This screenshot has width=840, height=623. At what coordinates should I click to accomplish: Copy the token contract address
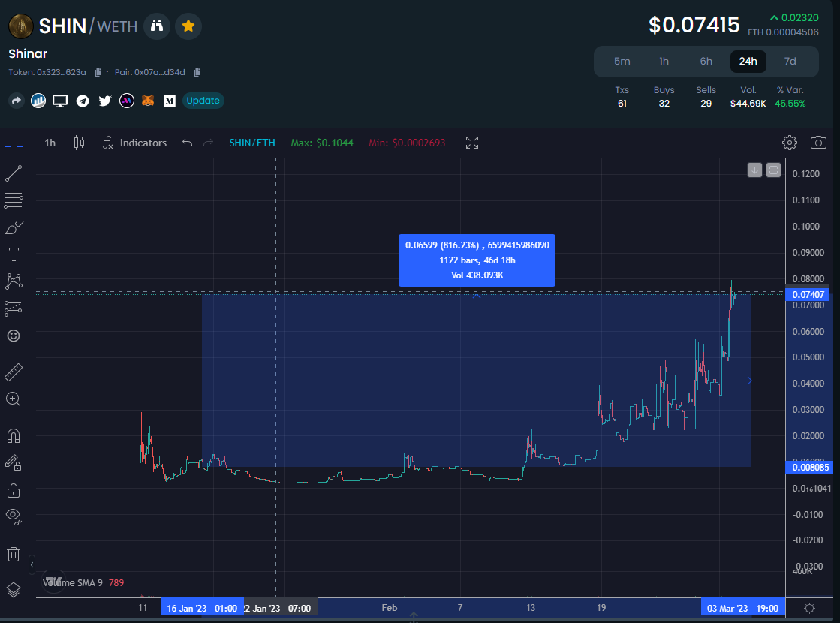click(97, 72)
